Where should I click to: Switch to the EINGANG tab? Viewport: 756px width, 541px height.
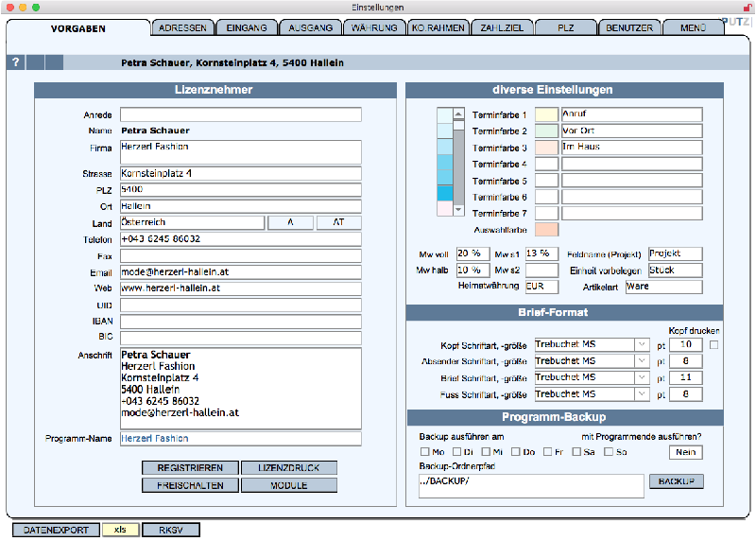coord(247,28)
